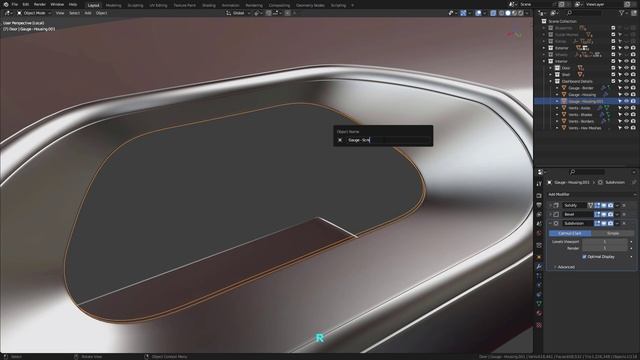Screen dimensions: 640x360
Task: Toggle selectability arrow for Exterior collection
Action: coord(620,48)
